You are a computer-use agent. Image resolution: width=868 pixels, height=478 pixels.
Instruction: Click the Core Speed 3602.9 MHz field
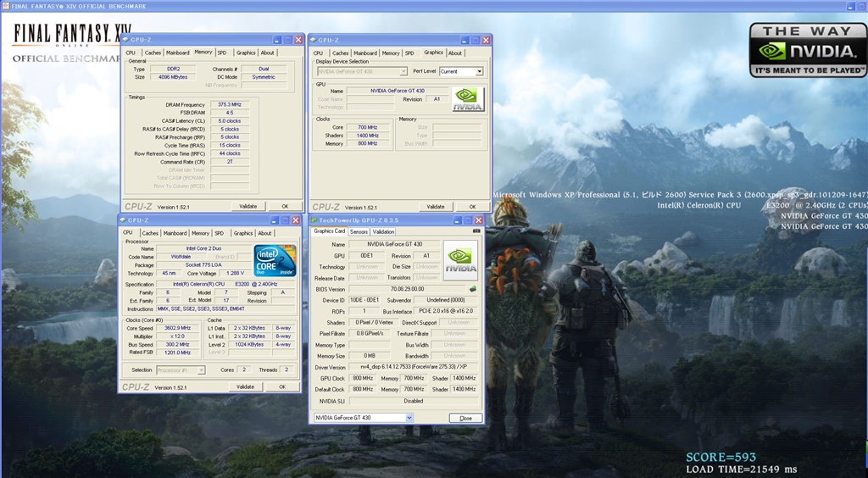click(x=177, y=328)
